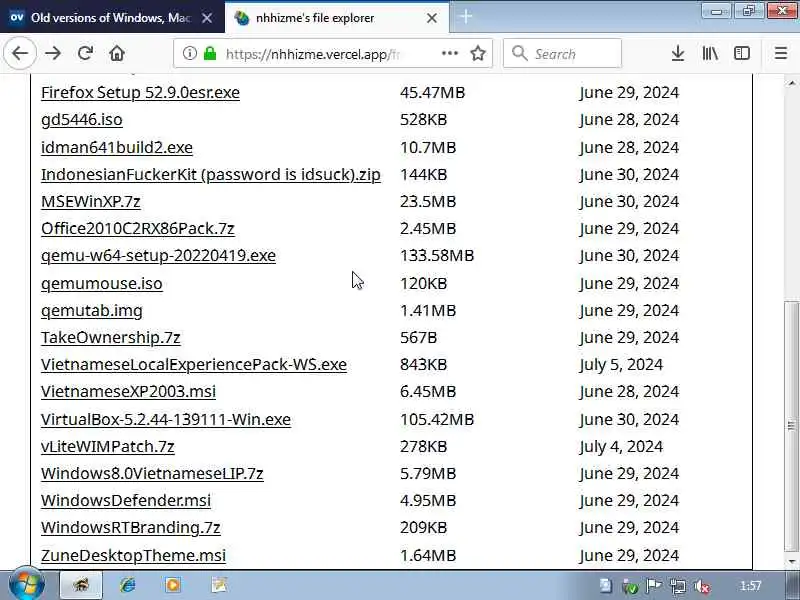The image size is (800, 600).
Task: Focus the Search box
Action: click(562, 53)
